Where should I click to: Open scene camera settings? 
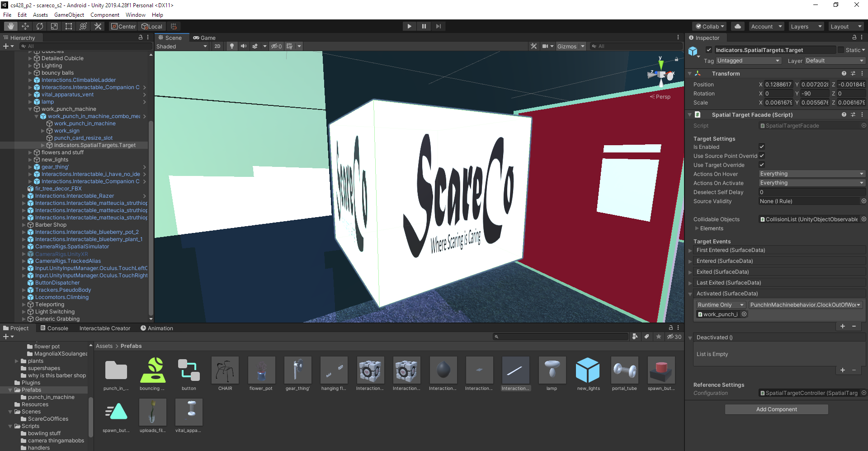pyautogui.click(x=545, y=46)
